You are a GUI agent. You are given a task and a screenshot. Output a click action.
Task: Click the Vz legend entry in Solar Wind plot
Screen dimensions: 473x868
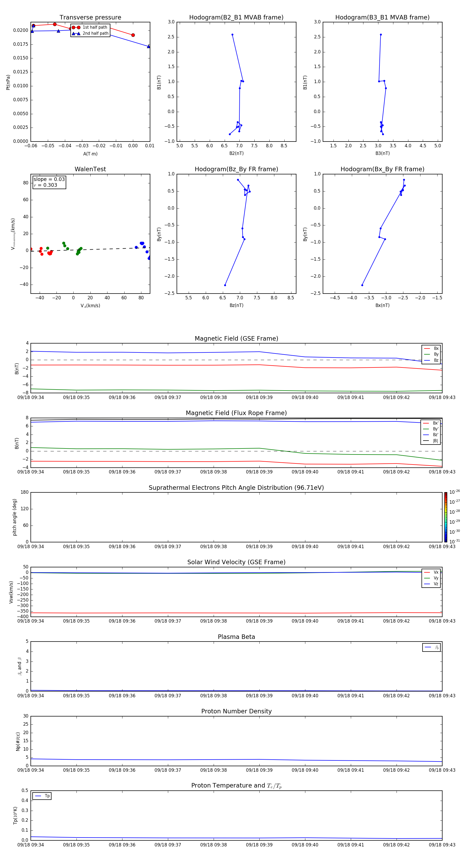(431, 584)
